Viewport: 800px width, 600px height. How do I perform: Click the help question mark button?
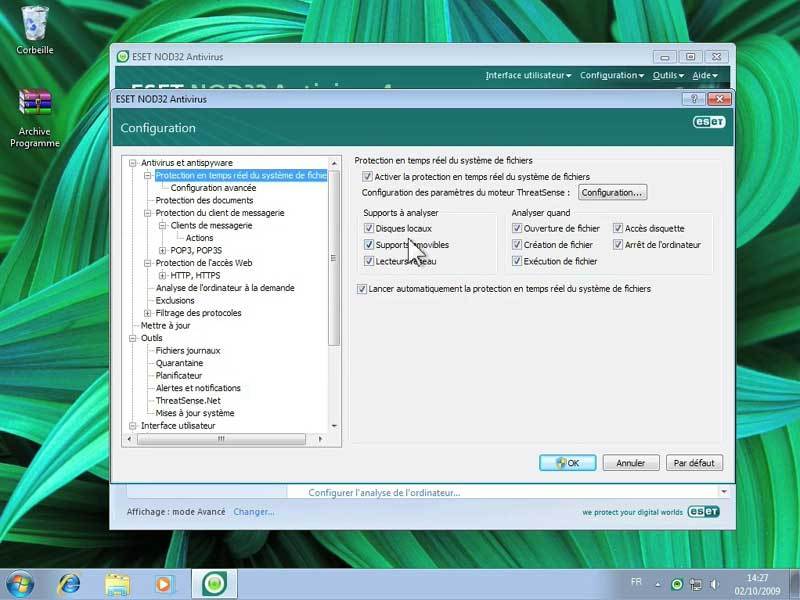(x=694, y=99)
